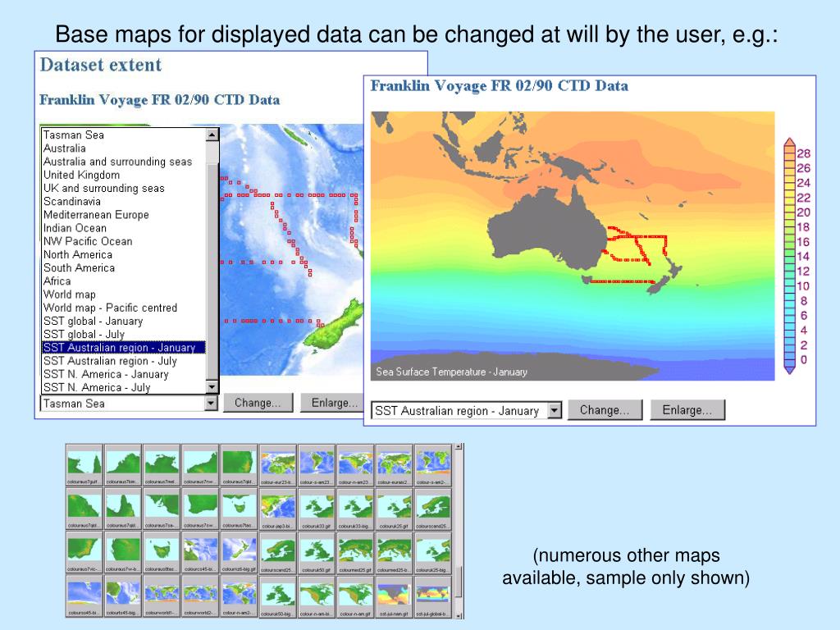Select UK and surrounding seas option
Viewport: 840px width, 630px height.
click(x=123, y=188)
